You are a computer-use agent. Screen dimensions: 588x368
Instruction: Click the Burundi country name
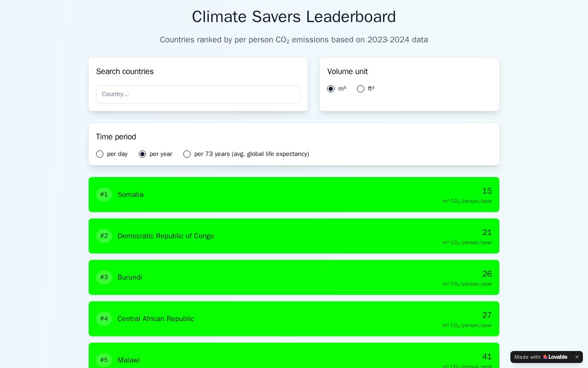pyautogui.click(x=130, y=277)
